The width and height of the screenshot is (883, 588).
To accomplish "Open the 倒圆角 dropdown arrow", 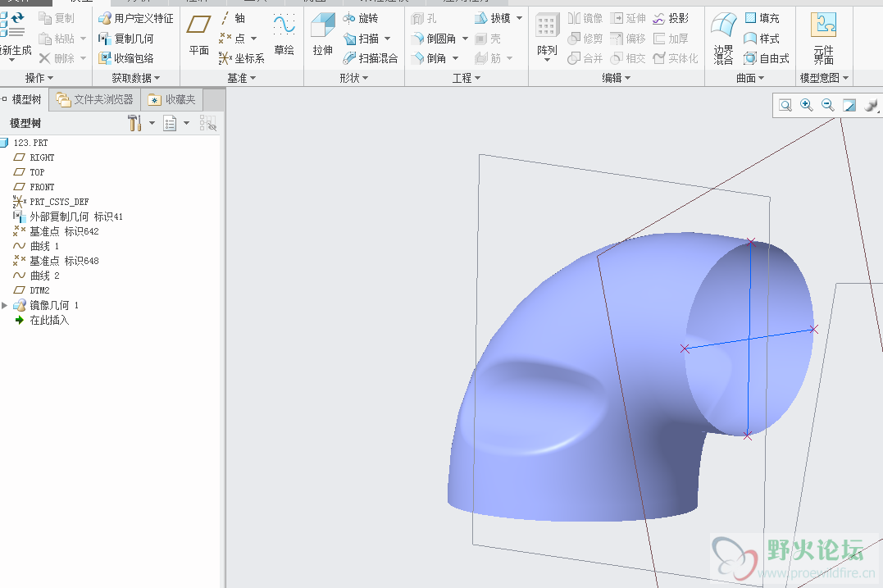I will click(465, 39).
